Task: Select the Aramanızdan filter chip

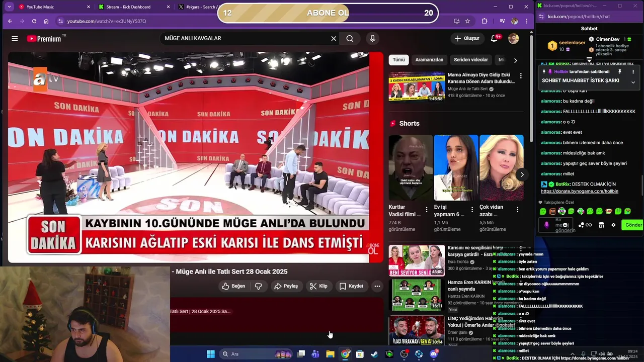Action: tap(429, 60)
